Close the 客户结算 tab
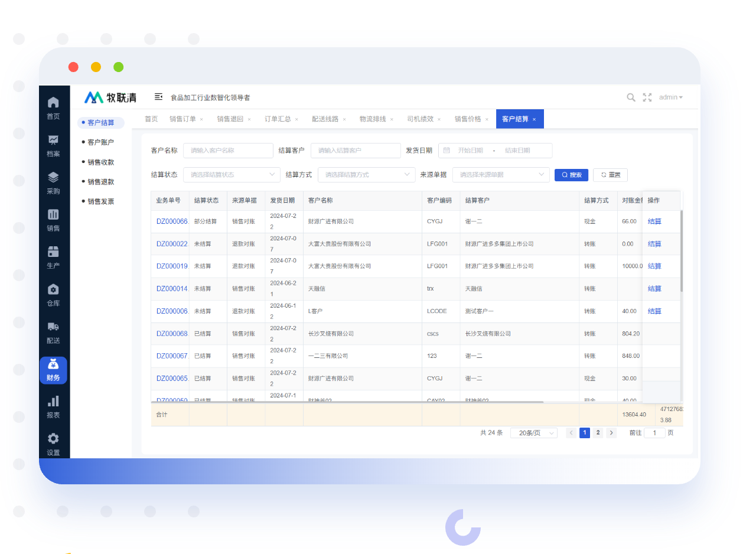 click(x=534, y=119)
